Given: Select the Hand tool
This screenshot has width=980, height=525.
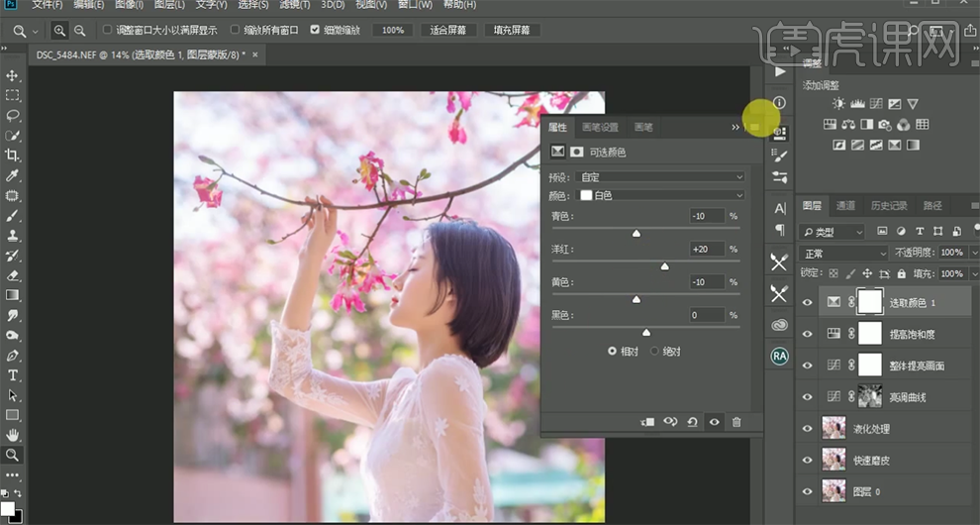Looking at the screenshot, I should (13, 435).
